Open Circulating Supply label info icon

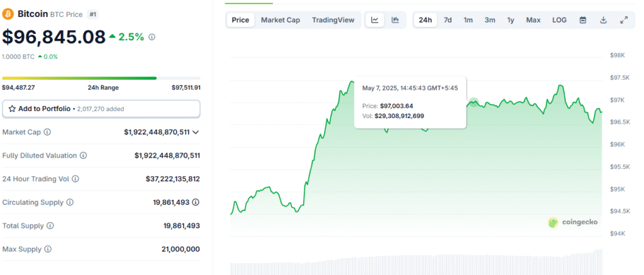click(x=70, y=202)
